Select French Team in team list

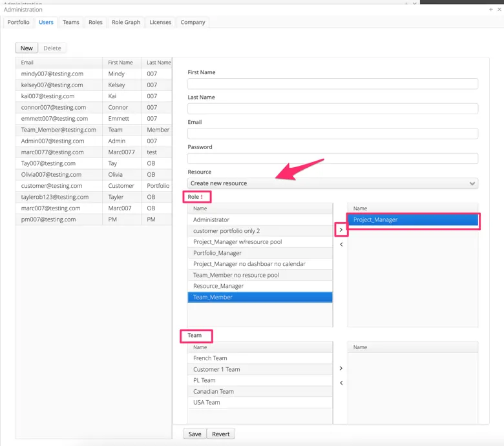260,358
